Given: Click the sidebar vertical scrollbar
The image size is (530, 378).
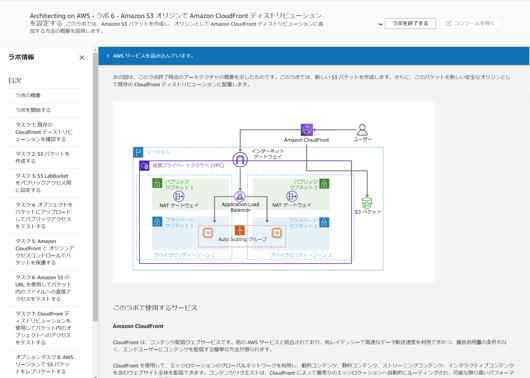Looking at the screenshot, I should pyautogui.click(x=95, y=186).
